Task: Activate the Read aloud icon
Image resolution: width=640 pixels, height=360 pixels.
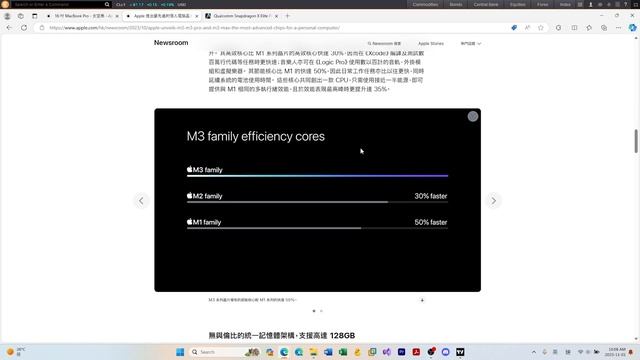Action: pos(527,28)
